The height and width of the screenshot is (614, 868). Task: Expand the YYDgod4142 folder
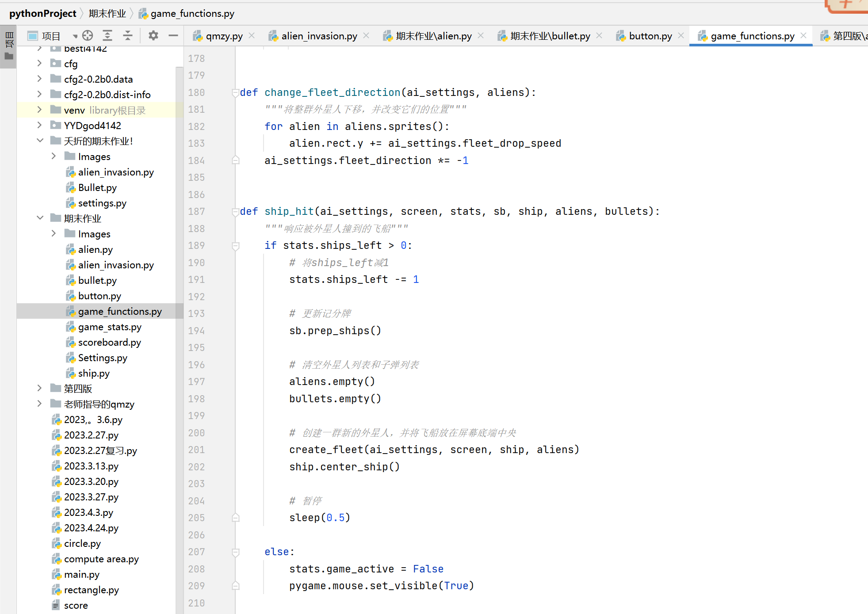coord(39,125)
